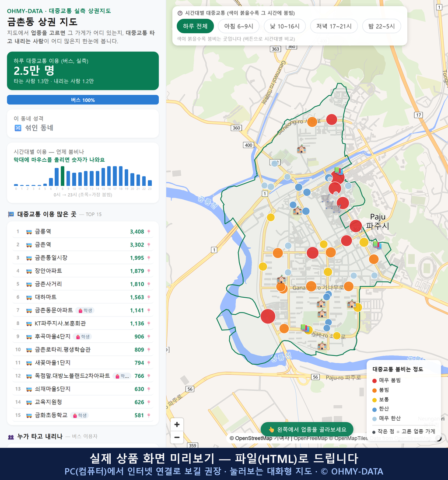Click the bus icon beside 금릉역
Screen dimensions: 448x480
pos(29,232)
